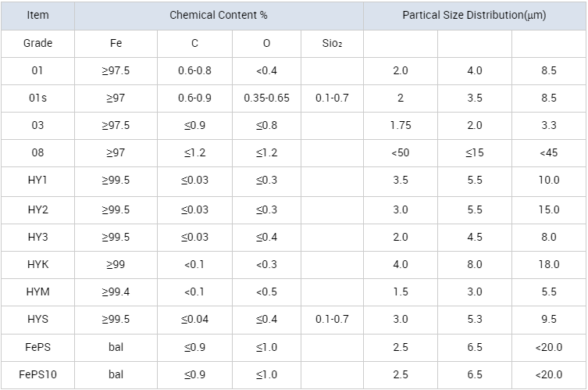Image resolution: width=588 pixels, height=390 pixels.
Task: Click the "Sio₂" column header
Action: pyautogui.click(x=332, y=43)
